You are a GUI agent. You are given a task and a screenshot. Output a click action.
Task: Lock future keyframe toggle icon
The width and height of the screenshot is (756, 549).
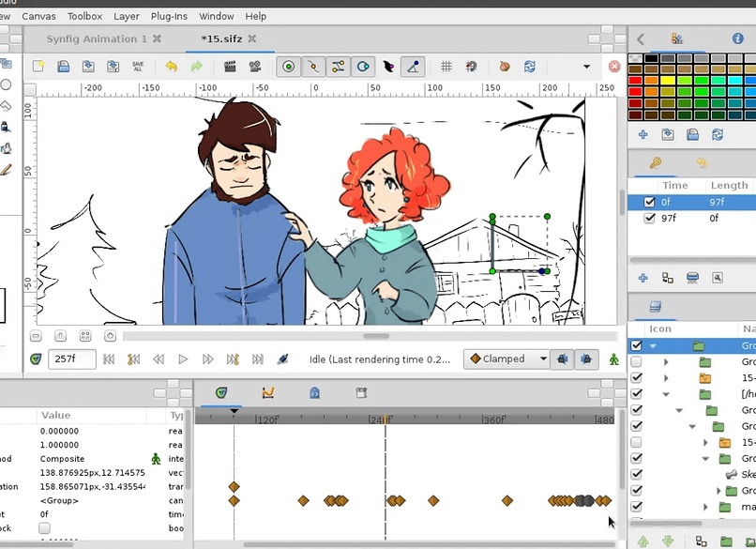(586, 358)
